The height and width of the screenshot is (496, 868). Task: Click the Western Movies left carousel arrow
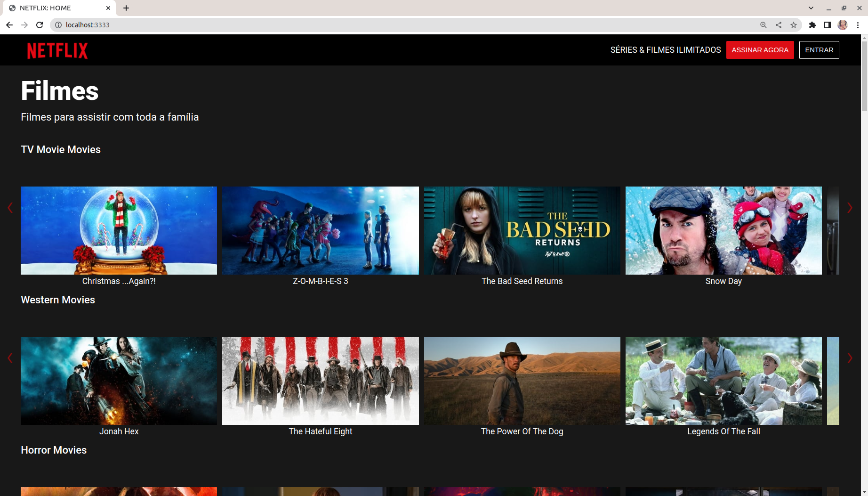(x=10, y=358)
